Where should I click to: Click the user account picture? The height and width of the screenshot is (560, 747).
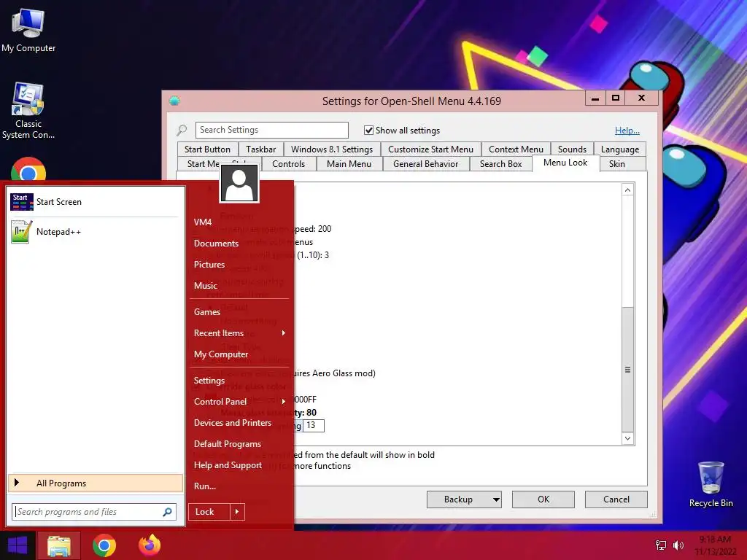[x=239, y=184]
